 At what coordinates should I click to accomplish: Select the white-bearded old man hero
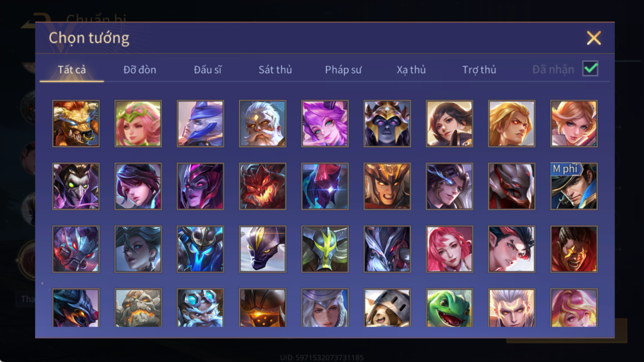pyautogui.click(x=262, y=124)
